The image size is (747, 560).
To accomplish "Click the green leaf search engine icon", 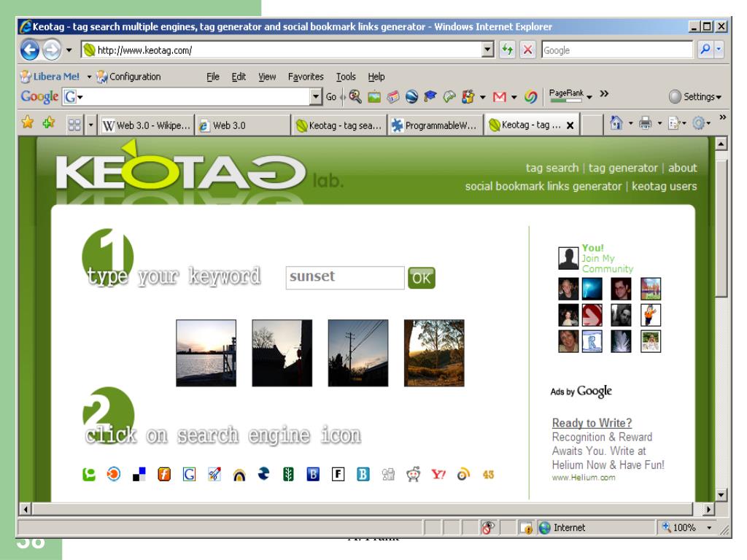I will tap(288, 474).
